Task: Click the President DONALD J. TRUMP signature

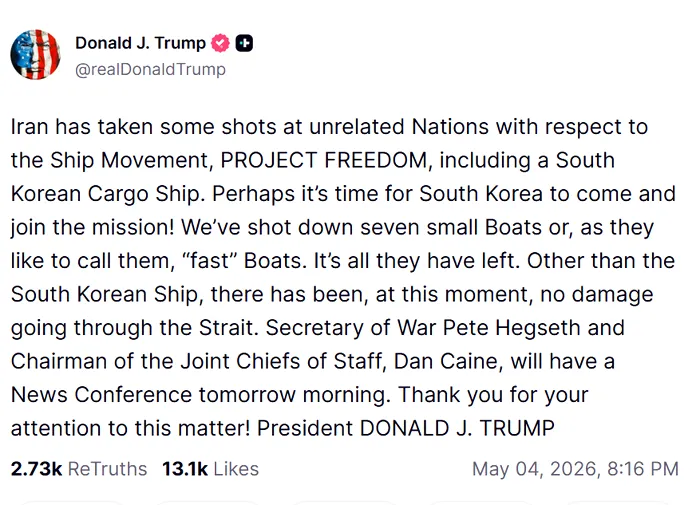Action: tap(405, 428)
